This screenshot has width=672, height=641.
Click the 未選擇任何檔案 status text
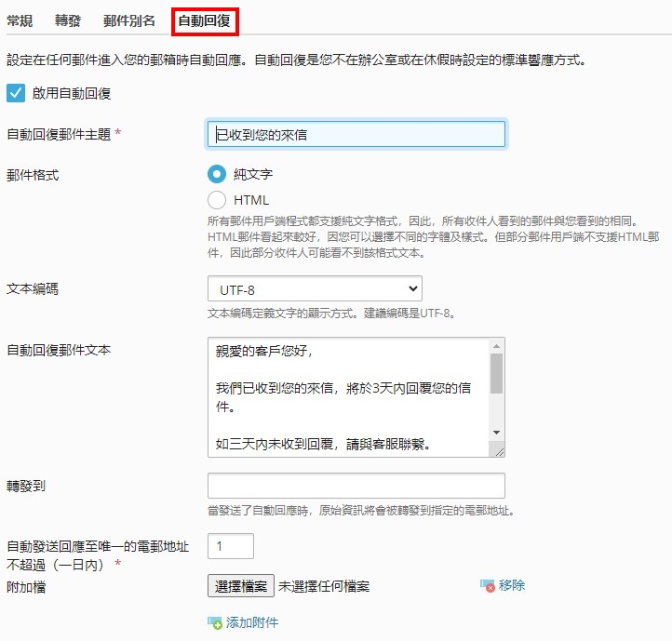324,586
